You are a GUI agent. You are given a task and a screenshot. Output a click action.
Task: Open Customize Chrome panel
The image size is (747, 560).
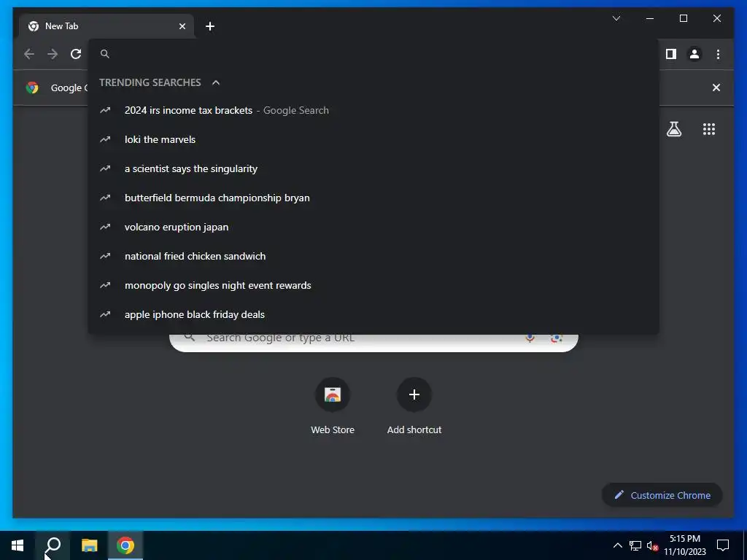(662, 495)
